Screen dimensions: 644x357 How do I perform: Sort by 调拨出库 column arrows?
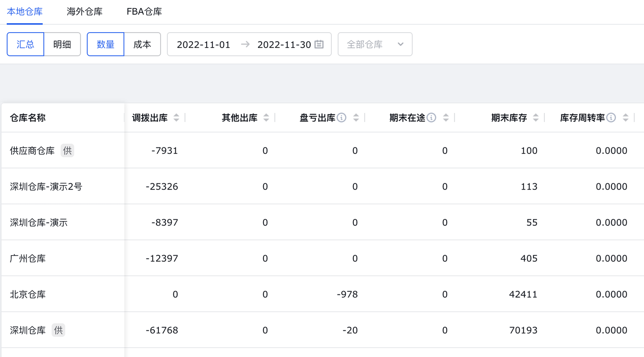click(x=177, y=118)
